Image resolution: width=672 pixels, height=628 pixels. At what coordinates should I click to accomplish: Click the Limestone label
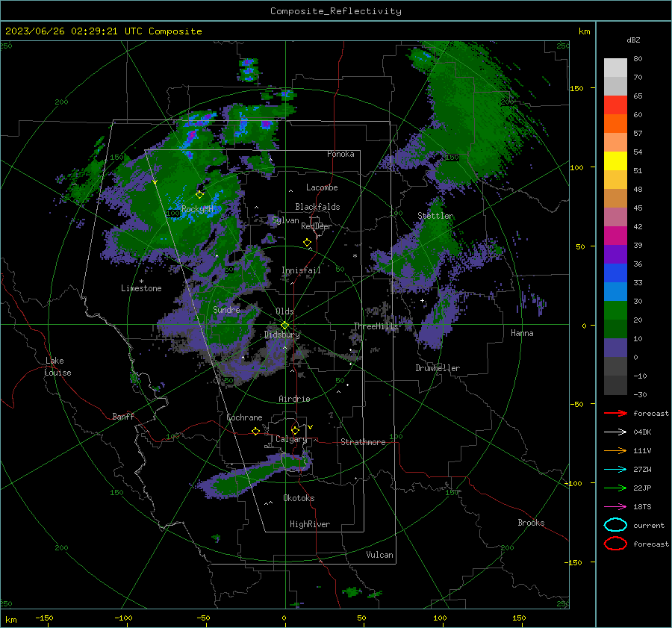[x=141, y=288]
